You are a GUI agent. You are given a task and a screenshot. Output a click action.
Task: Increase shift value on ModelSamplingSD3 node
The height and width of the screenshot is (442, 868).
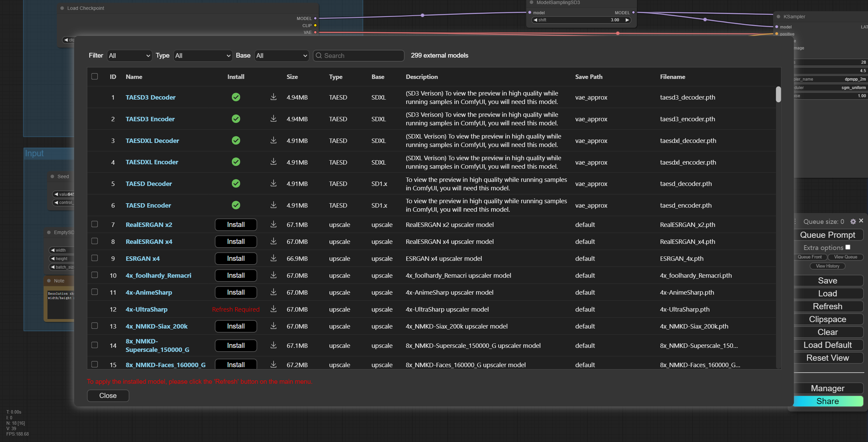[627, 20]
